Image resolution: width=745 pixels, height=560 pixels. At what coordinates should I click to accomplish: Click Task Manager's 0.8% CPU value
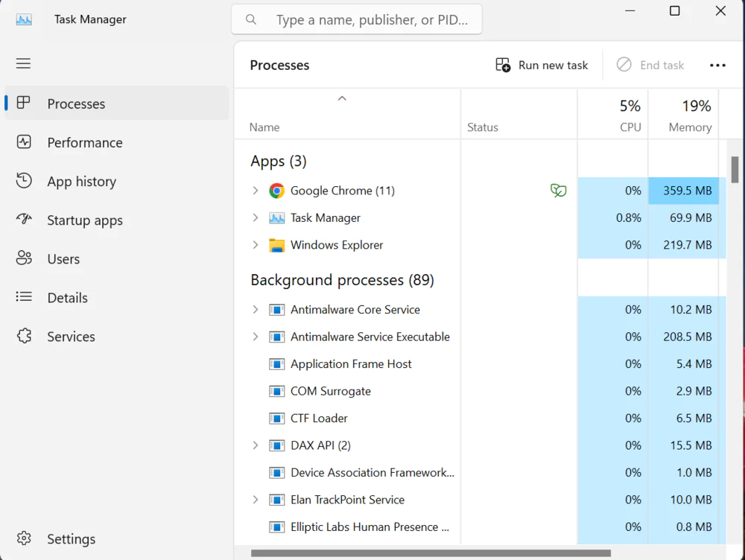[628, 217]
